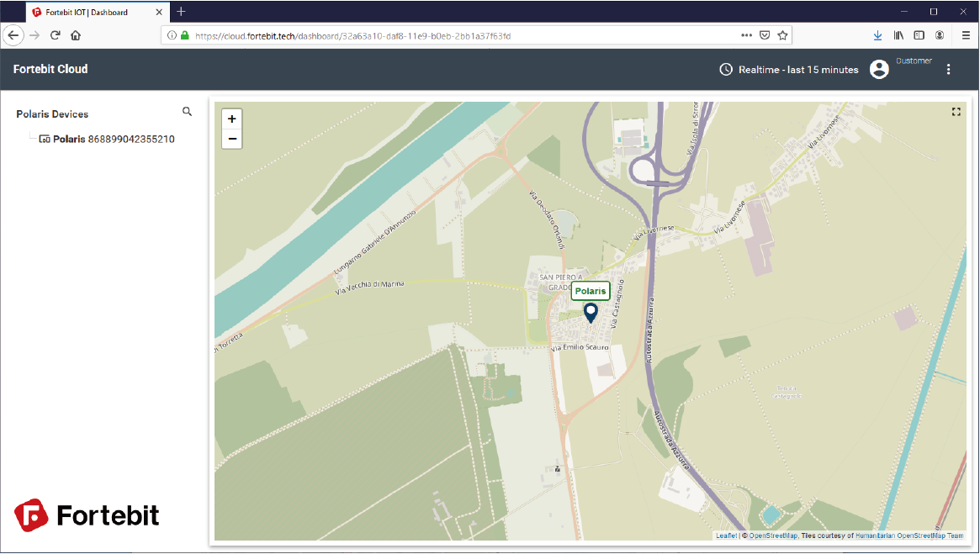Click the device icon beside Polaris 868899042355210
This screenshot has width=980, height=554.
coord(45,139)
